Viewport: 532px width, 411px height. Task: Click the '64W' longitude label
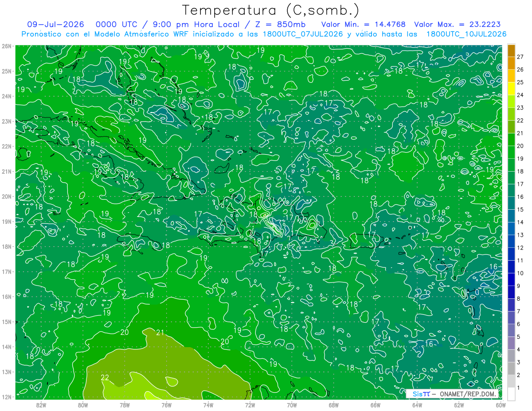[417, 404]
